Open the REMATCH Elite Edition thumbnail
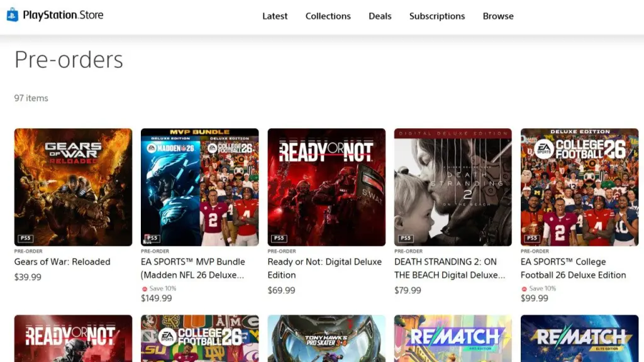This screenshot has height=362, width=644. pyautogui.click(x=579, y=338)
